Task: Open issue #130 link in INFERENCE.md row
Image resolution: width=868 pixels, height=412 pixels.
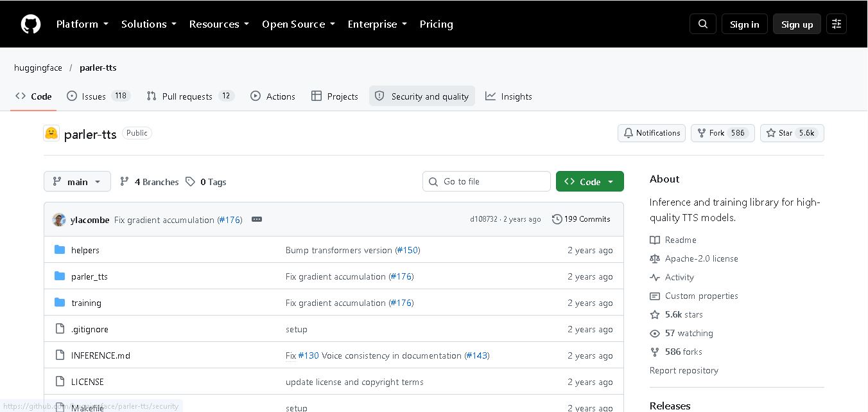Action: click(x=309, y=355)
